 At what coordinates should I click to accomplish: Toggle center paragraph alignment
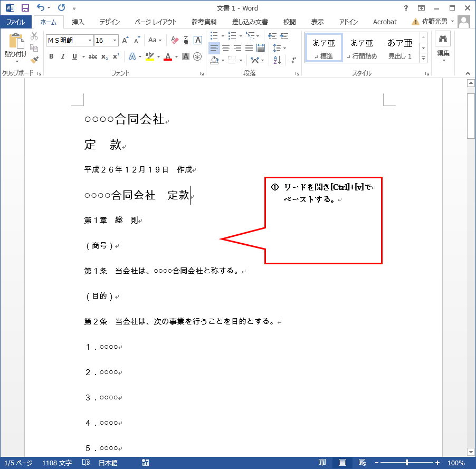click(226, 48)
